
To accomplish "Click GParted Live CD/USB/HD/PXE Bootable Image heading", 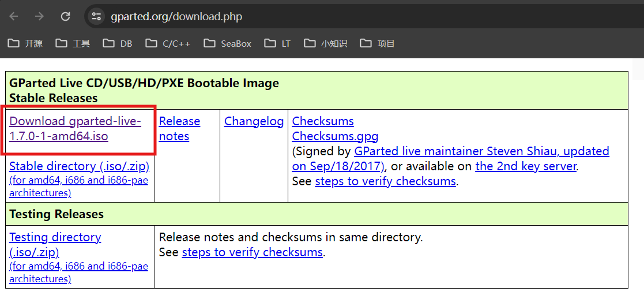I will 144,84.
